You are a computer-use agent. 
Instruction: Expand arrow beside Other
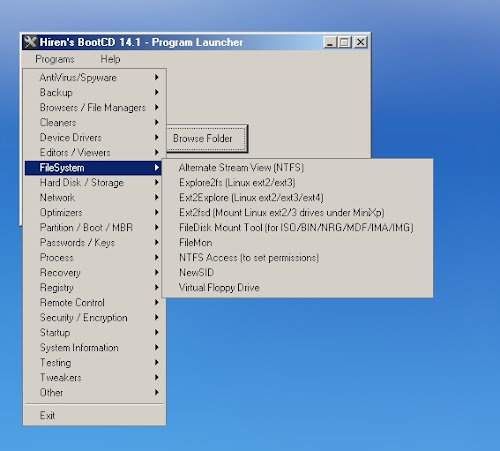[x=156, y=392]
